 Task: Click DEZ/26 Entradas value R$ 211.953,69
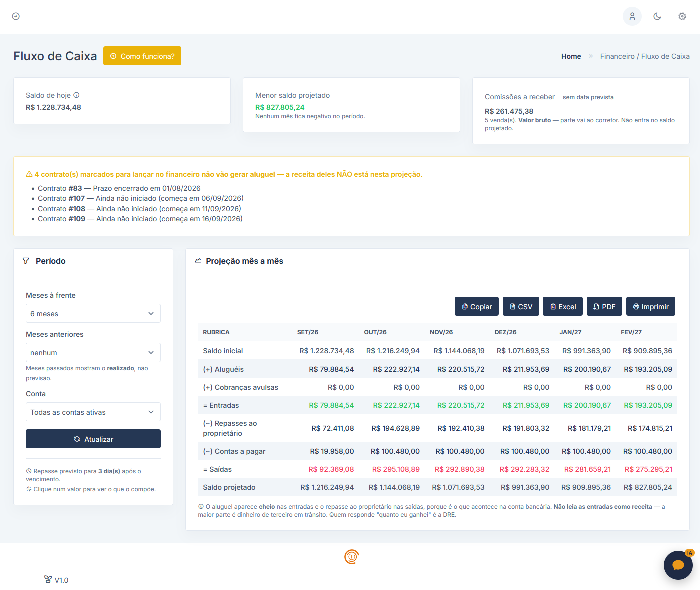pos(526,405)
